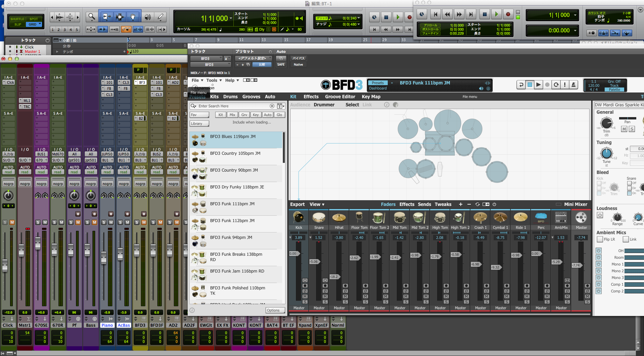Clear the preset search field
Screen dimensions: 644x356
(272, 106)
